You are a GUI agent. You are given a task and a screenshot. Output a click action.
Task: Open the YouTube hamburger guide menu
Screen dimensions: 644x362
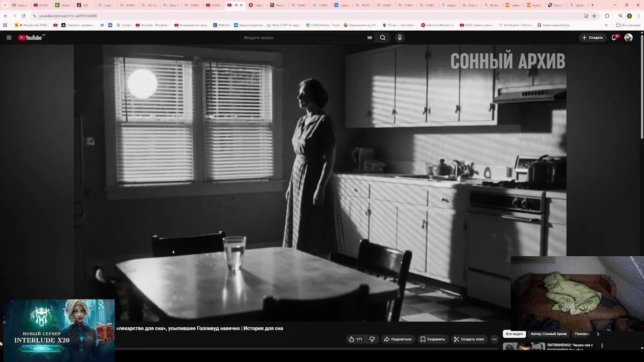9,38
